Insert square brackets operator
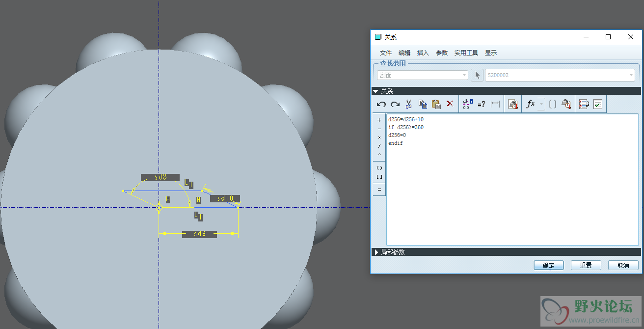 pos(379,177)
